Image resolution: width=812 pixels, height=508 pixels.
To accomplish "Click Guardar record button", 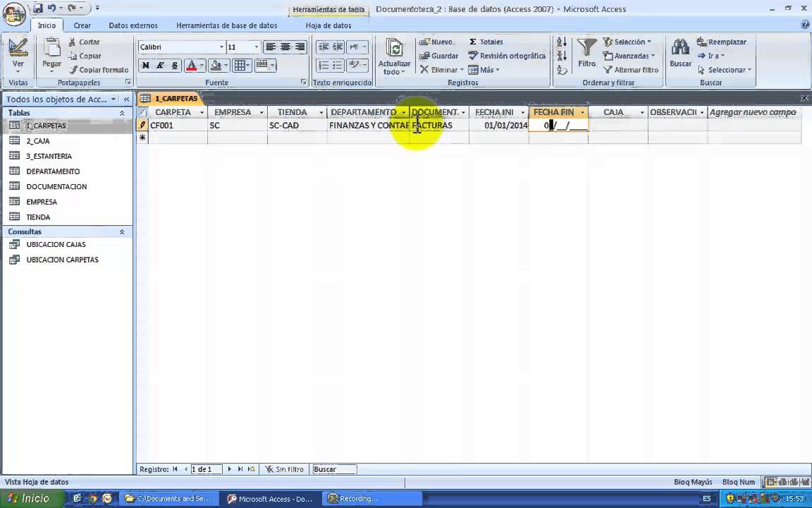I will (438, 56).
